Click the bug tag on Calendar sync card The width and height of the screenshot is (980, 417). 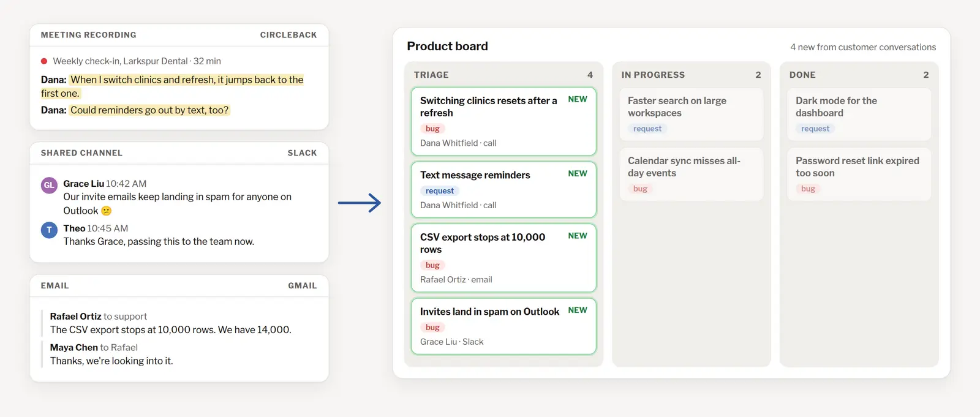(x=640, y=189)
